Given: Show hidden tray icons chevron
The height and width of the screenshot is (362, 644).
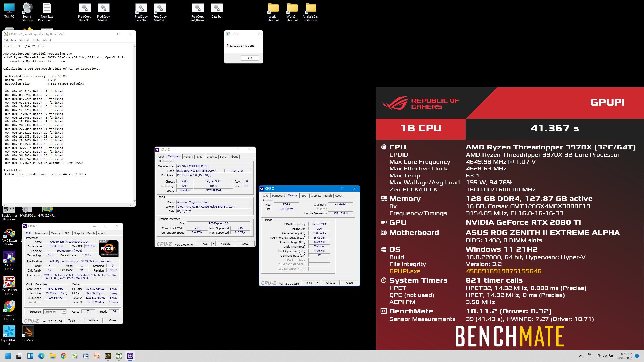Looking at the screenshot, I should point(581,356).
